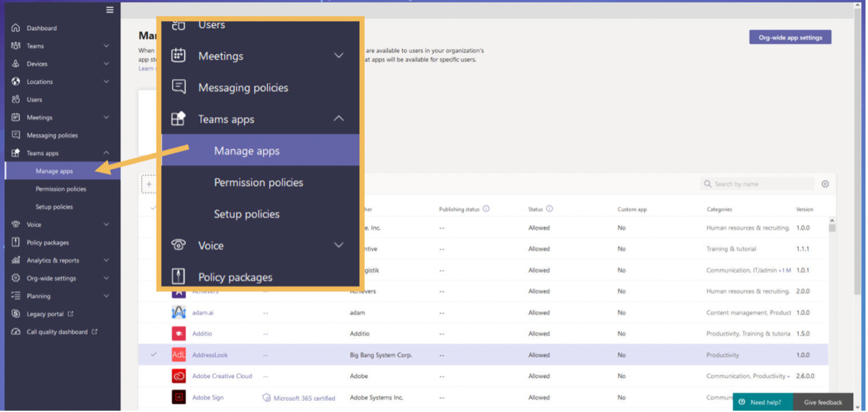Open Dashboard via its house icon
The width and height of the screenshot is (868, 412).
click(x=16, y=28)
